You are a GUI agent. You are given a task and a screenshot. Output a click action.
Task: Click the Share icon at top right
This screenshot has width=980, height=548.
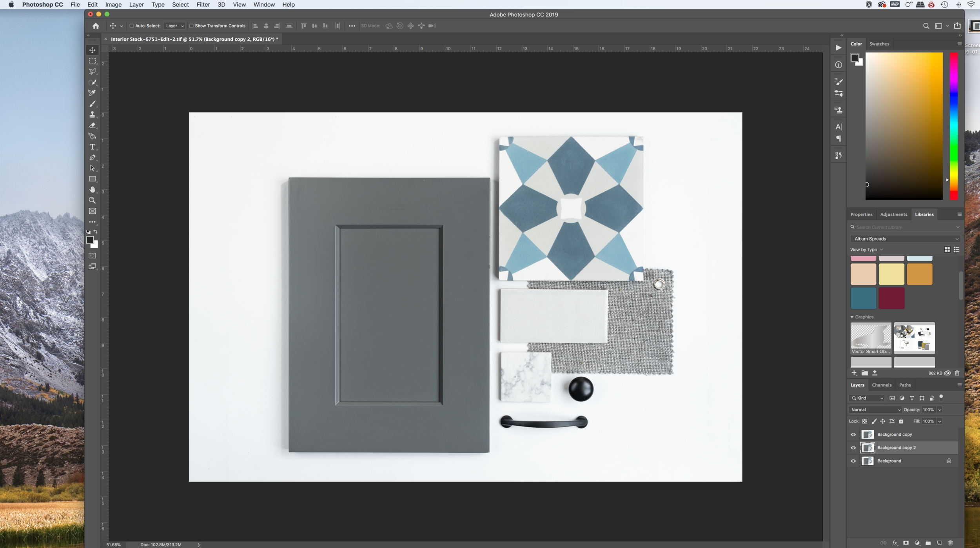tap(957, 26)
